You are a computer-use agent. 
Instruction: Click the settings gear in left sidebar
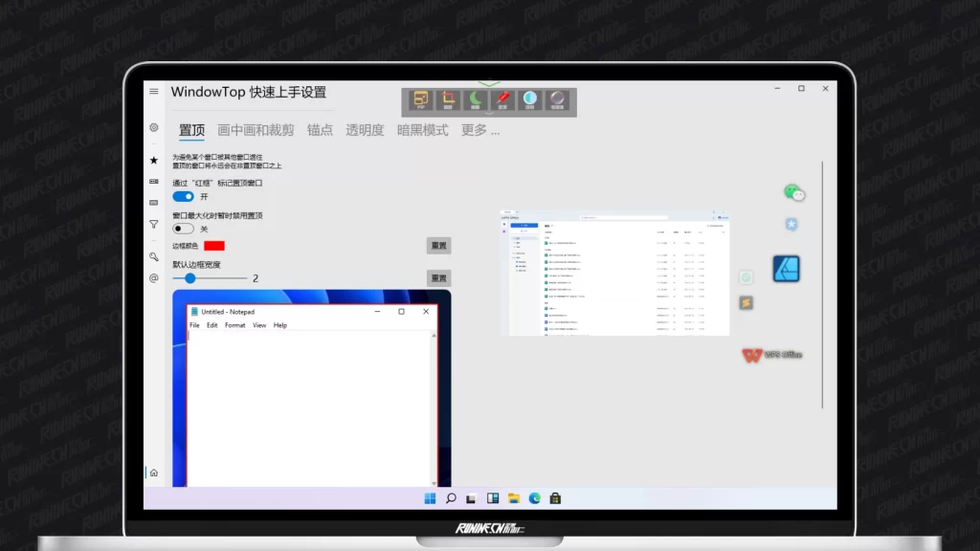click(x=154, y=127)
